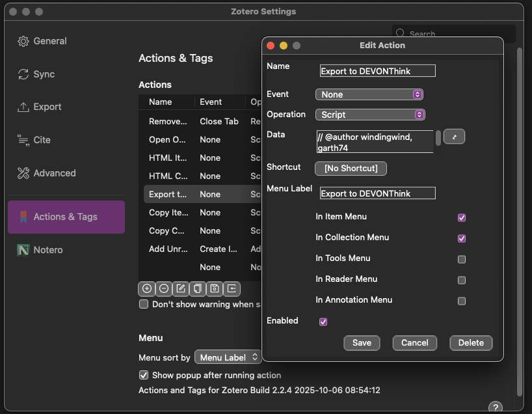Open the expanded Data script editor

click(454, 137)
